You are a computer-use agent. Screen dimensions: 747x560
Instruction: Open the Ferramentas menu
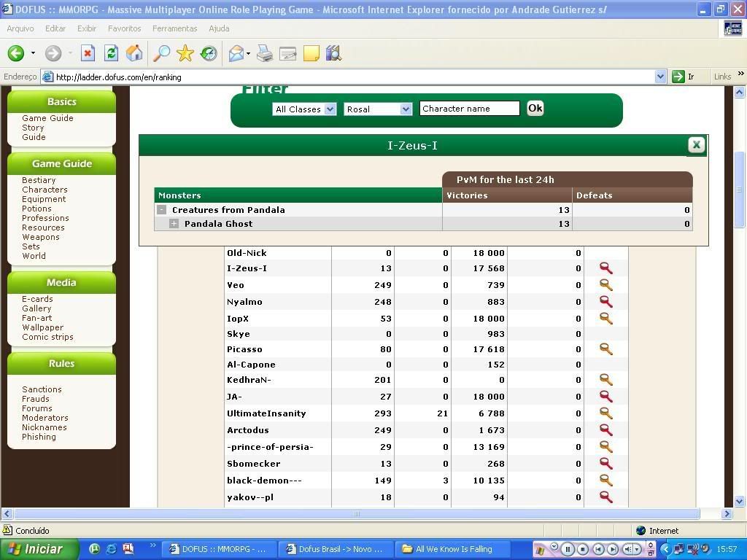tap(174, 28)
